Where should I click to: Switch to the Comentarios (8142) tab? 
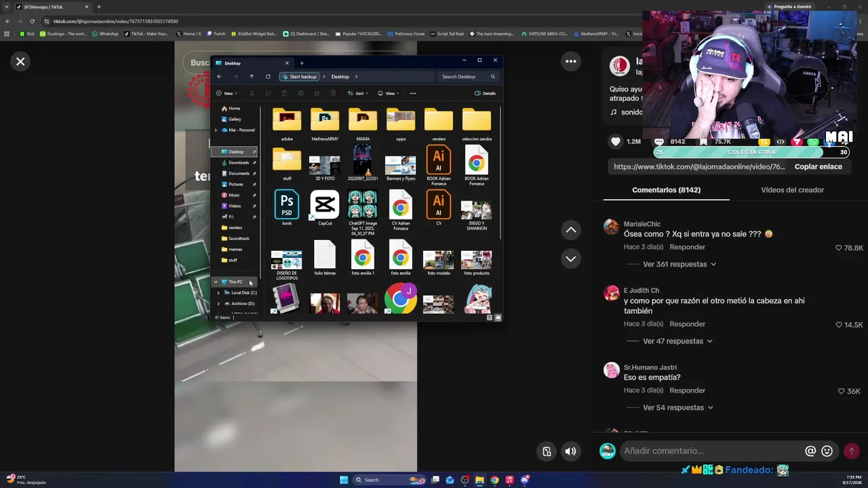tap(666, 190)
